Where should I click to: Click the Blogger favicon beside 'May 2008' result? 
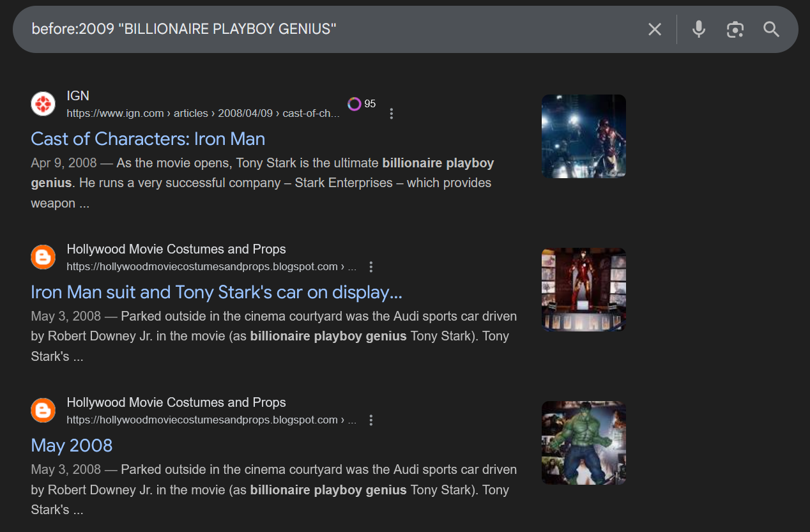43,411
